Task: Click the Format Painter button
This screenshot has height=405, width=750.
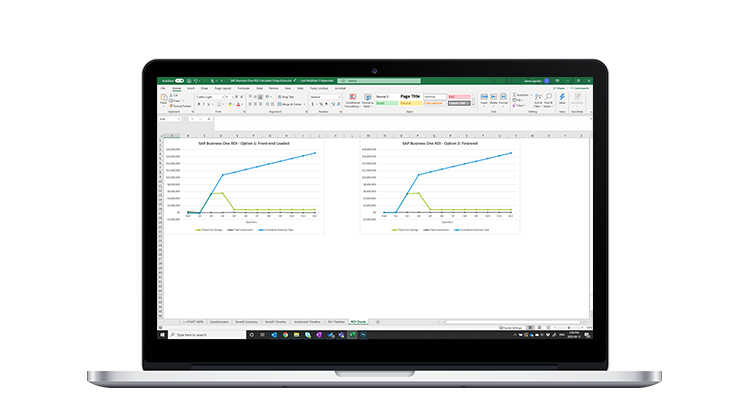Action: 180,106
